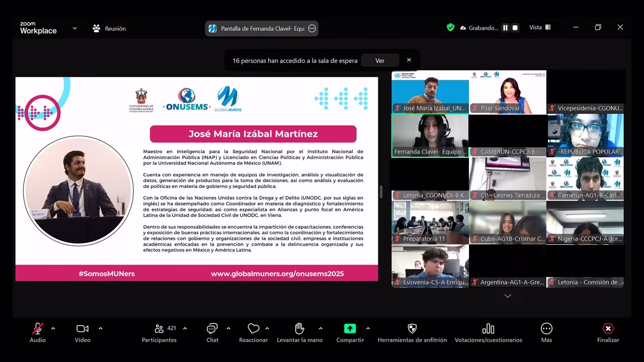Open the Más options icon

pos(546,329)
